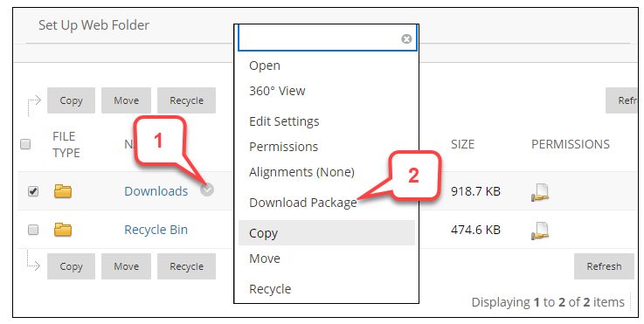Image resolution: width=644 pixels, height=324 pixels.
Task: Click the Recycle Bin folder icon
Action: 63,230
